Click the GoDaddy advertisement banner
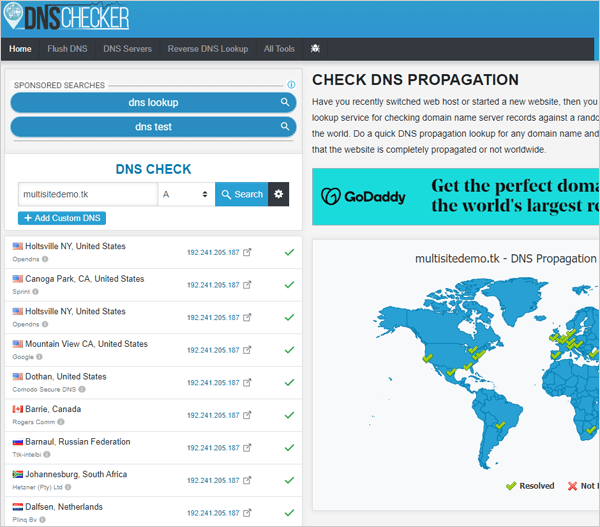 456,196
